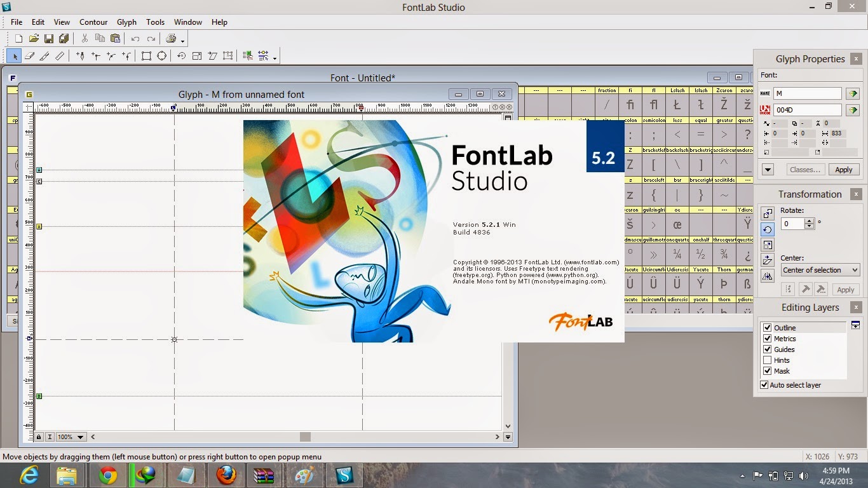This screenshot has width=868, height=488.
Task: Select the Slant tool in toolbar
Action: pyautogui.click(x=212, y=56)
